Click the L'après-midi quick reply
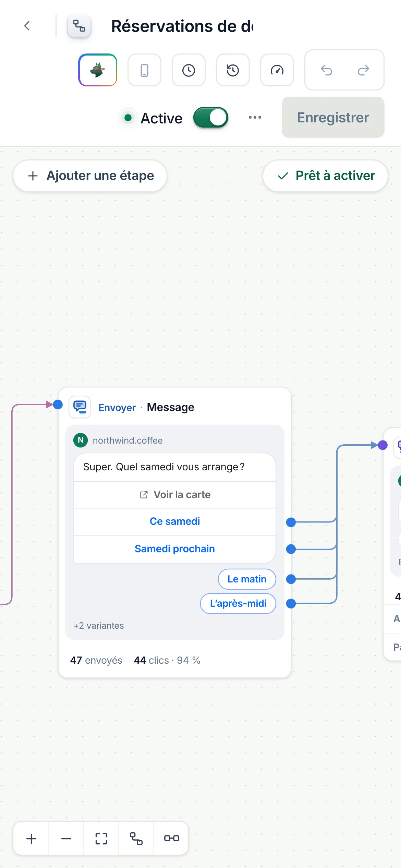 [238, 603]
